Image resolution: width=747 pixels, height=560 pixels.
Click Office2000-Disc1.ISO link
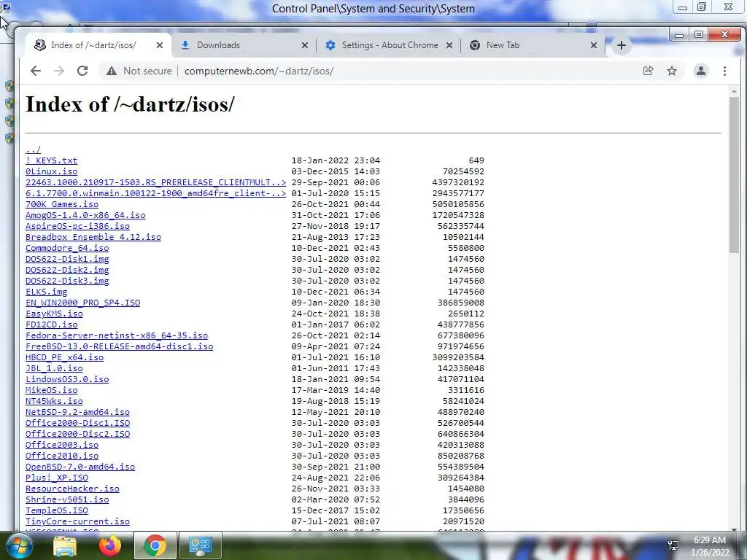pyautogui.click(x=77, y=424)
